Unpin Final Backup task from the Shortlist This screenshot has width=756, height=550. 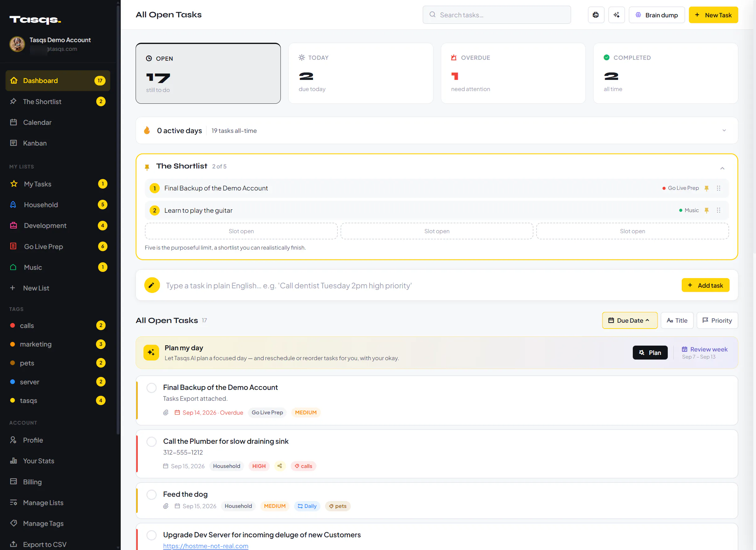click(706, 188)
